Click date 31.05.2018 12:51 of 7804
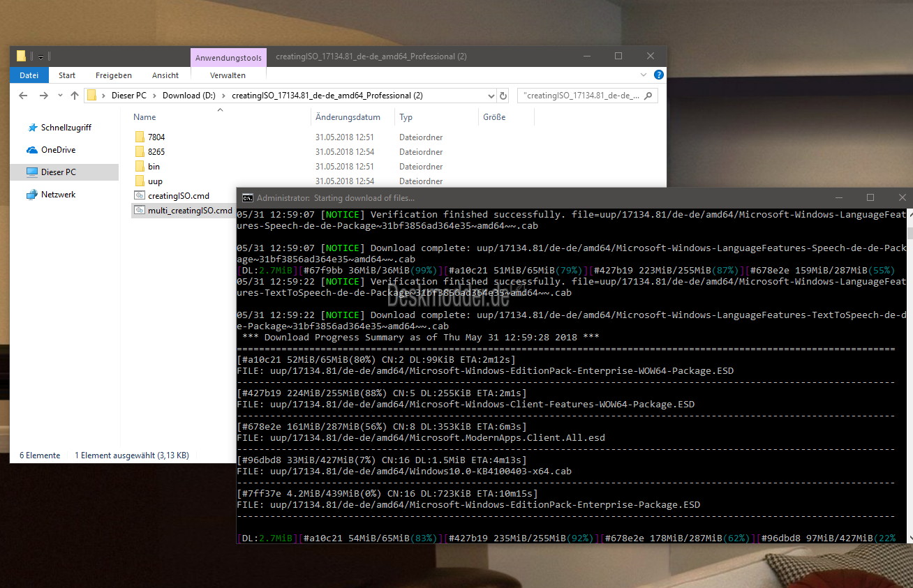 (345, 137)
